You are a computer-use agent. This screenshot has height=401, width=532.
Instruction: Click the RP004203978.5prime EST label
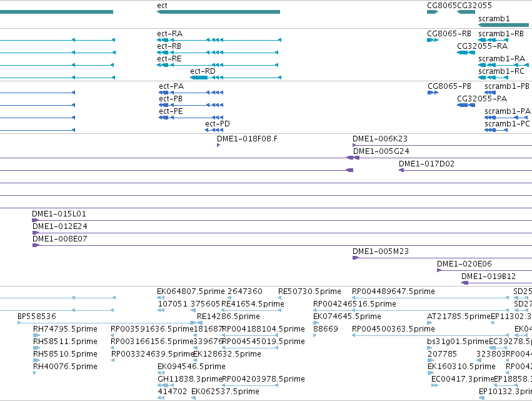[263, 380]
